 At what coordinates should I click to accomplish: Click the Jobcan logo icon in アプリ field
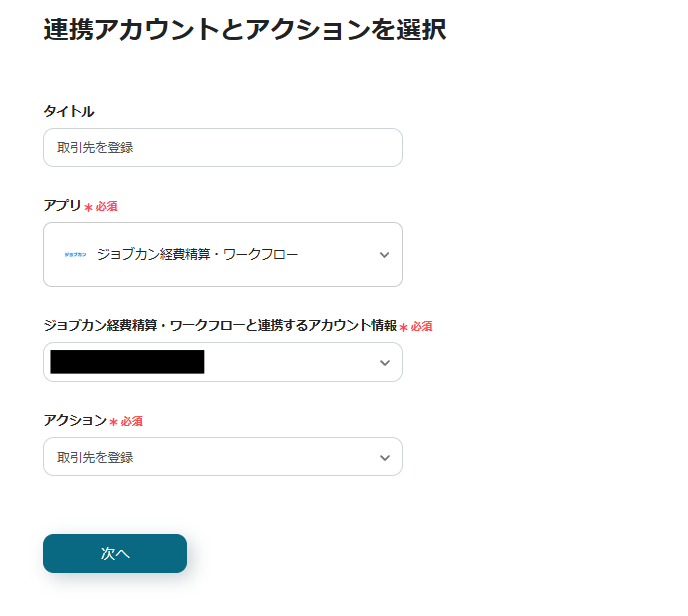tap(75, 255)
